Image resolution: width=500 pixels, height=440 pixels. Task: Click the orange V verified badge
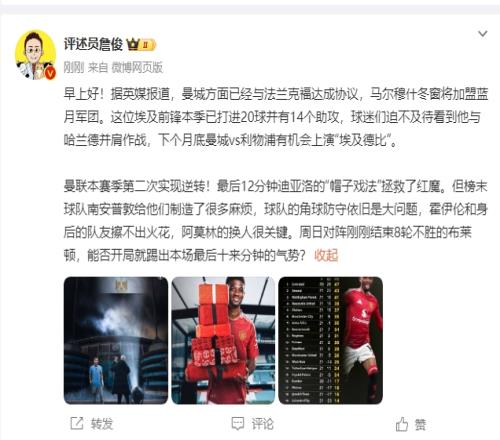pos(50,73)
